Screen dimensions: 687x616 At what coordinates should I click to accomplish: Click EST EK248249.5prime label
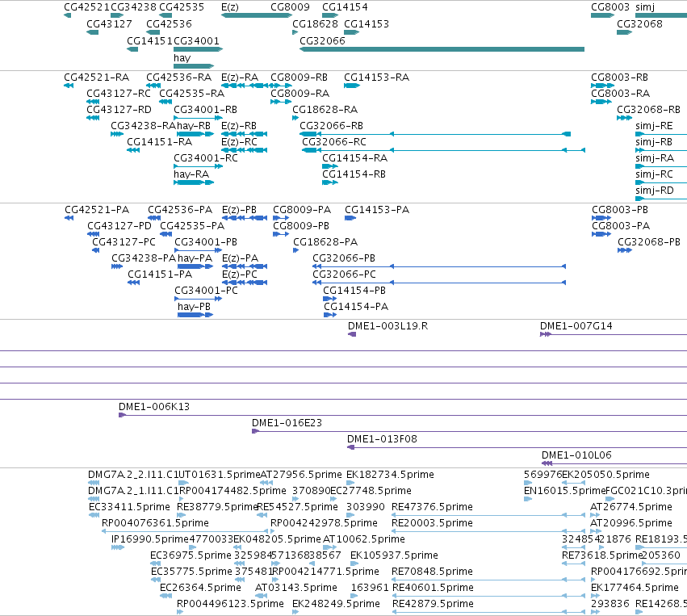[336, 604]
